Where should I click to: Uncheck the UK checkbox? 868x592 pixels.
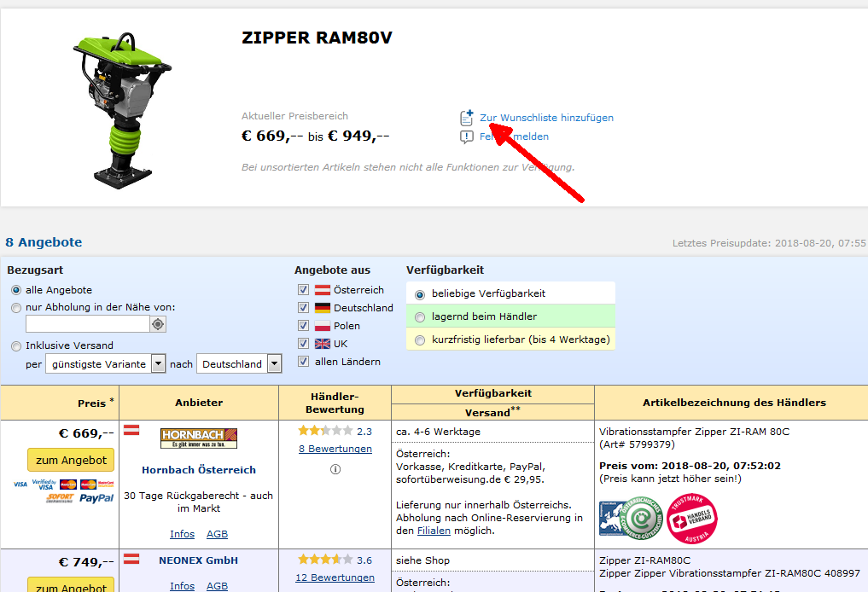tap(303, 343)
